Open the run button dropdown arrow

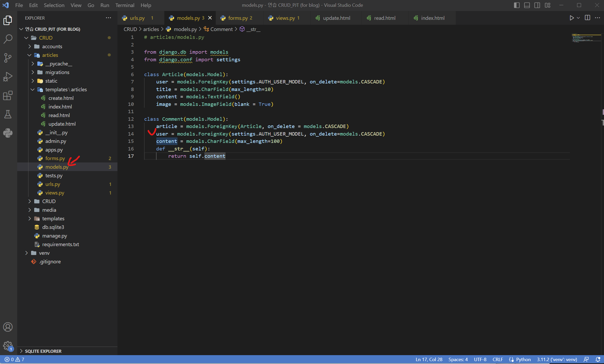pyautogui.click(x=578, y=18)
